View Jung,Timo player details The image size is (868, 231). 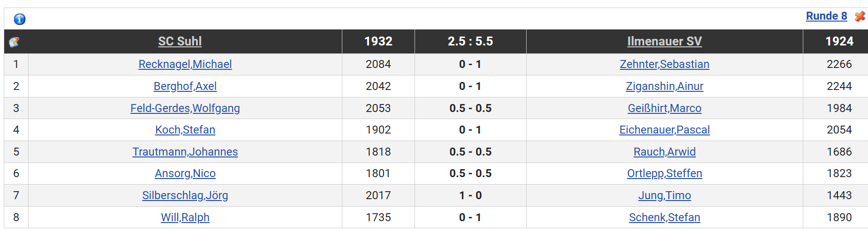coord(664,195)
